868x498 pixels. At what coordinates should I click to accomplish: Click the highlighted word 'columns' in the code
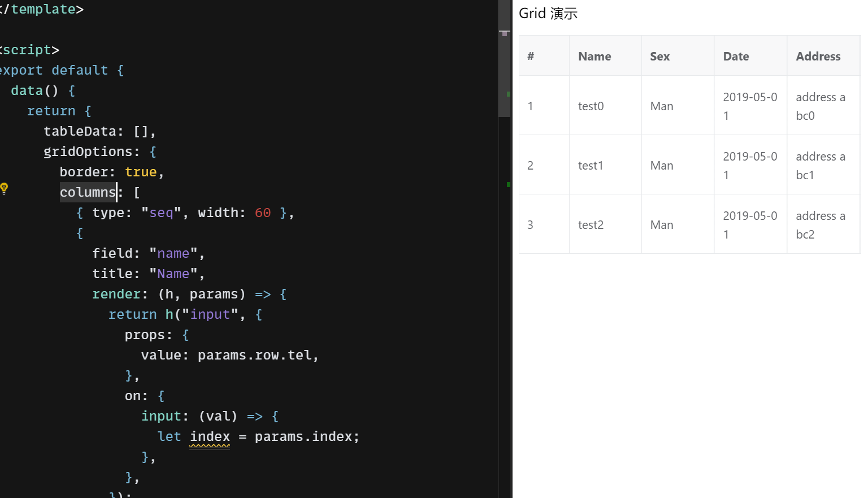point(88,192)
